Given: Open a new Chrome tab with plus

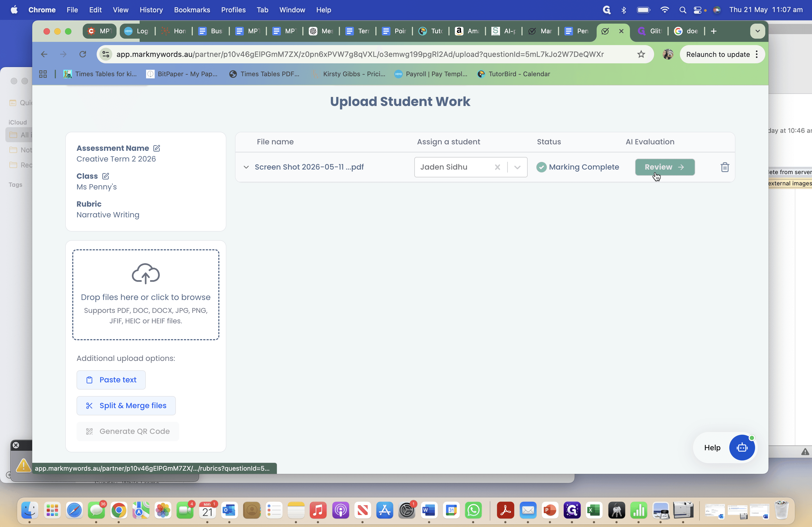Looking at the screenshot, I should (x=714, y=31).
